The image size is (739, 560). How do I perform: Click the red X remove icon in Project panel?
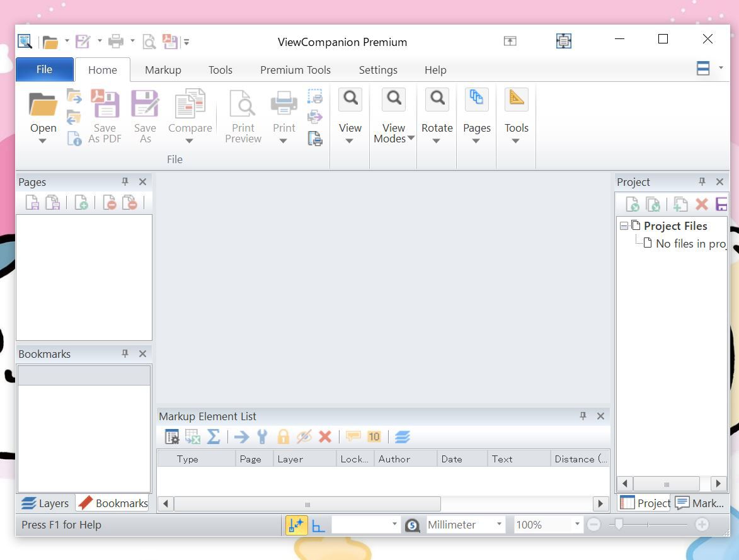coord(702,204)
